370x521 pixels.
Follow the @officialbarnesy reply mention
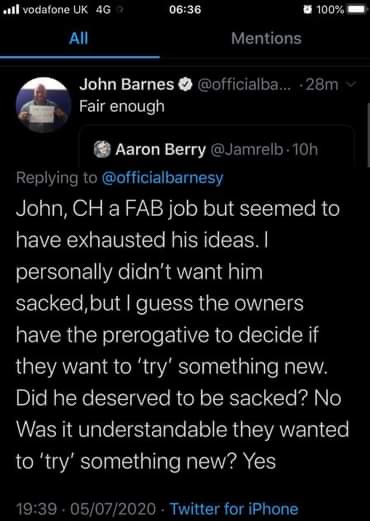tap(162, 178)
